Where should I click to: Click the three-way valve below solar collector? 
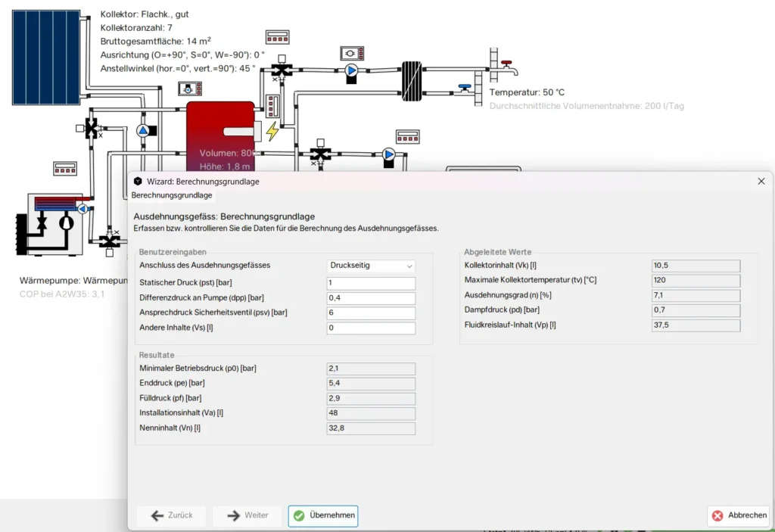[92, 129]
